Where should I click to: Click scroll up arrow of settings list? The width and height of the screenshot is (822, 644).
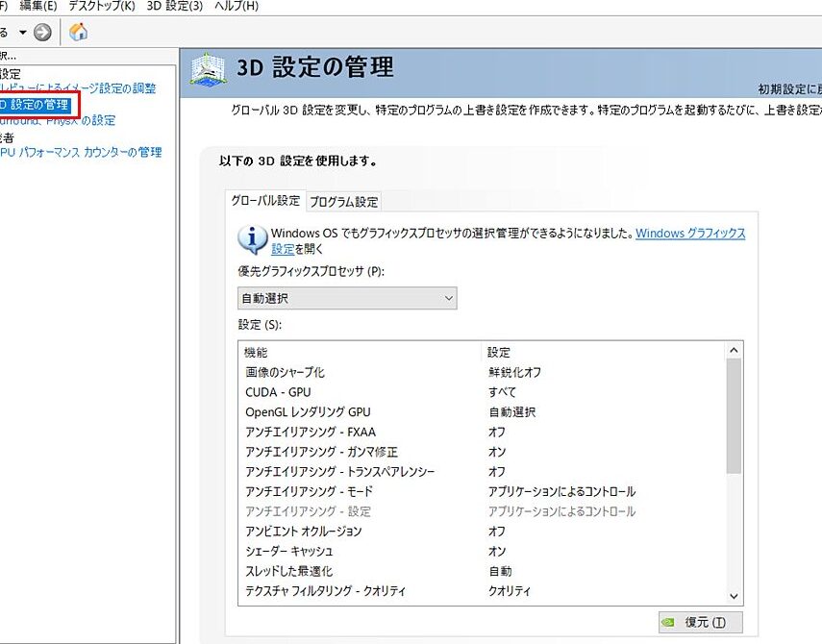tap(734, 350)
